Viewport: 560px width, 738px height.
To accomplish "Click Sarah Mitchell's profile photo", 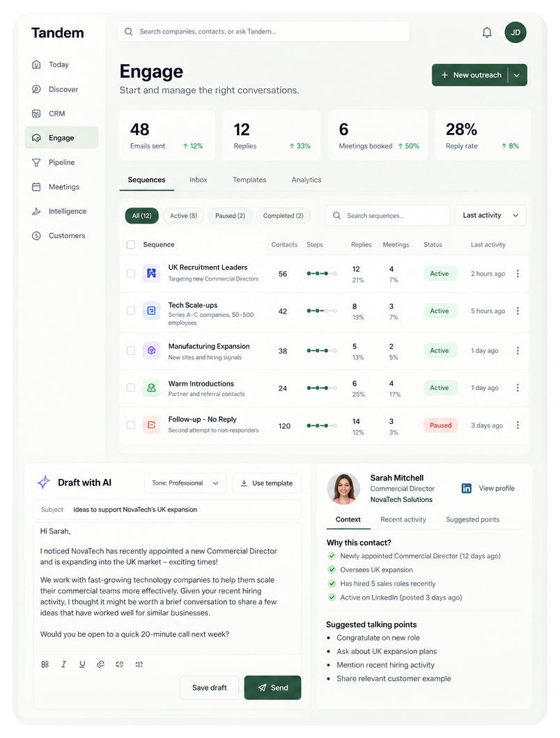I will pyautogui.click(x=344, y=489).
